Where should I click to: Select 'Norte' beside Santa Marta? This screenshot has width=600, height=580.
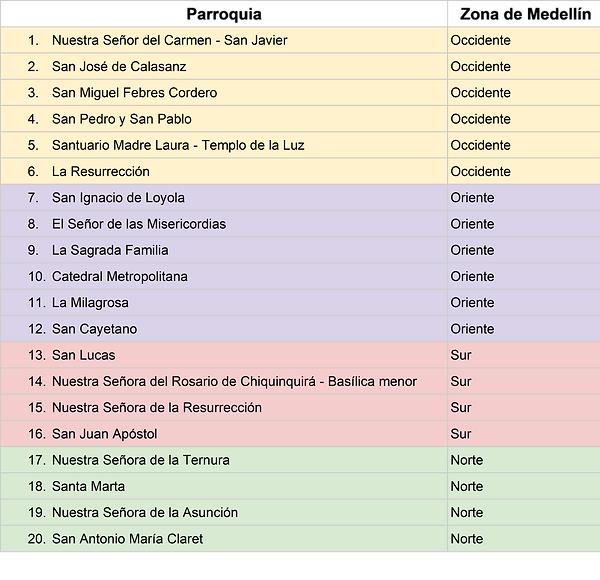click(x=467, y=487)
